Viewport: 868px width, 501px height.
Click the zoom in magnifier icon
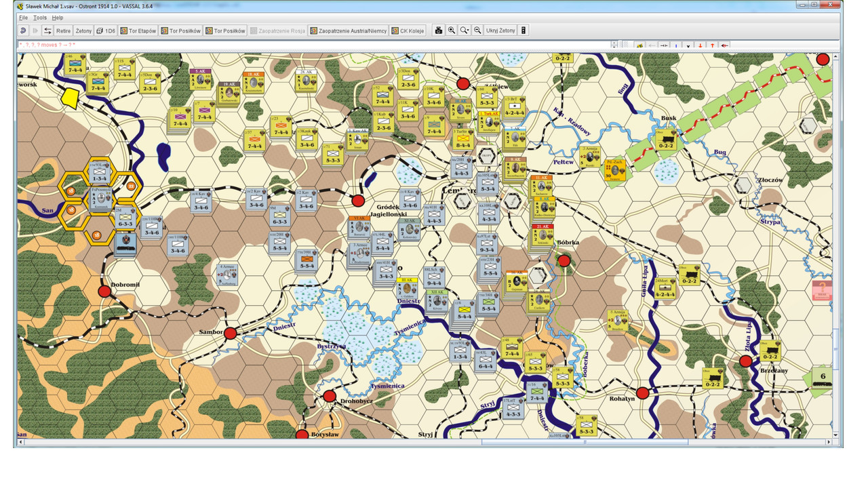point(452,31)
